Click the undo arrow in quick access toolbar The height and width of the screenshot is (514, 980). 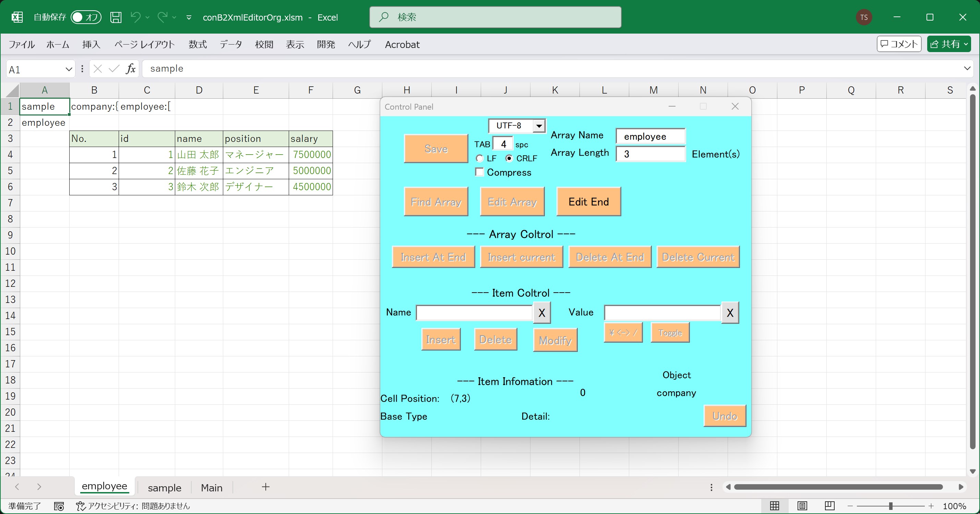[x=135, y=17]
